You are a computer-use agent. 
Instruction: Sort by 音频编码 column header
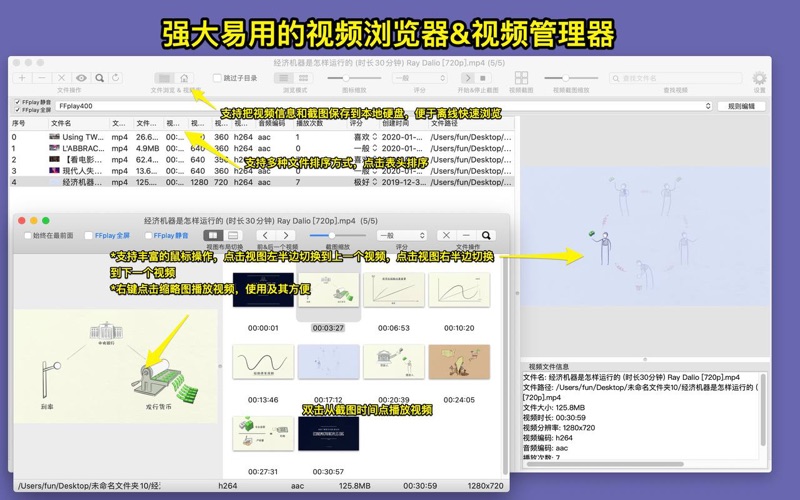[x=274, y=123]
